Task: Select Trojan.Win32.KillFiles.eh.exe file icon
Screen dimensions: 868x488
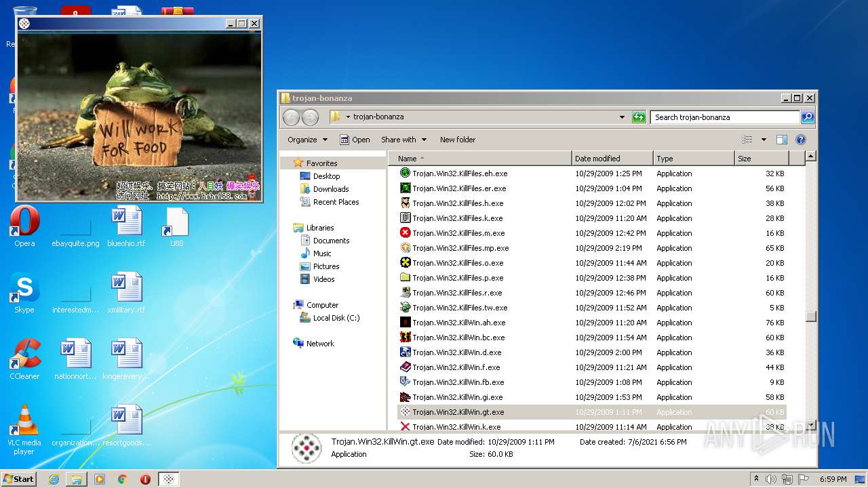Action: click(406, 174)
